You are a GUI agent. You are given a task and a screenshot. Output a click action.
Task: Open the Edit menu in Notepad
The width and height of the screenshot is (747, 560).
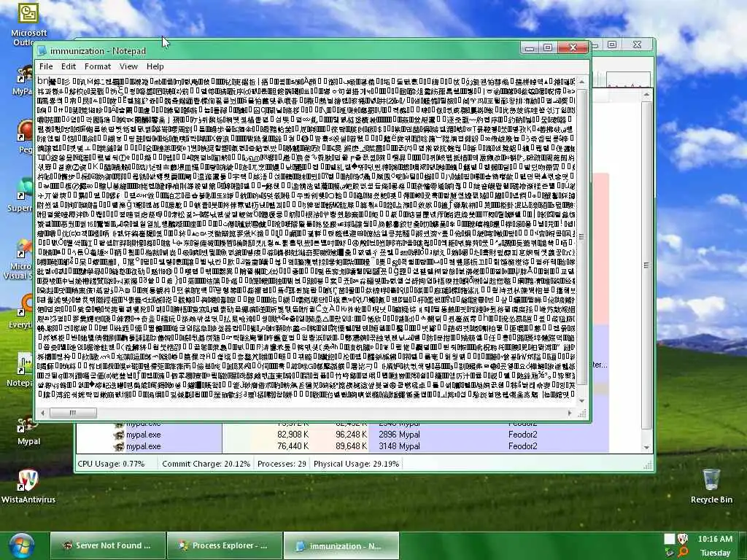68,66
